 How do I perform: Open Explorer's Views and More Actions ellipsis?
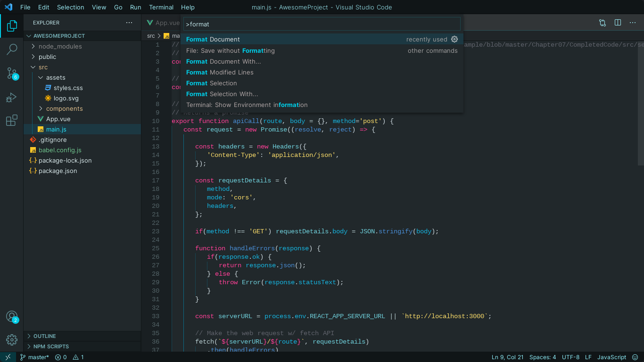point(129,23)
